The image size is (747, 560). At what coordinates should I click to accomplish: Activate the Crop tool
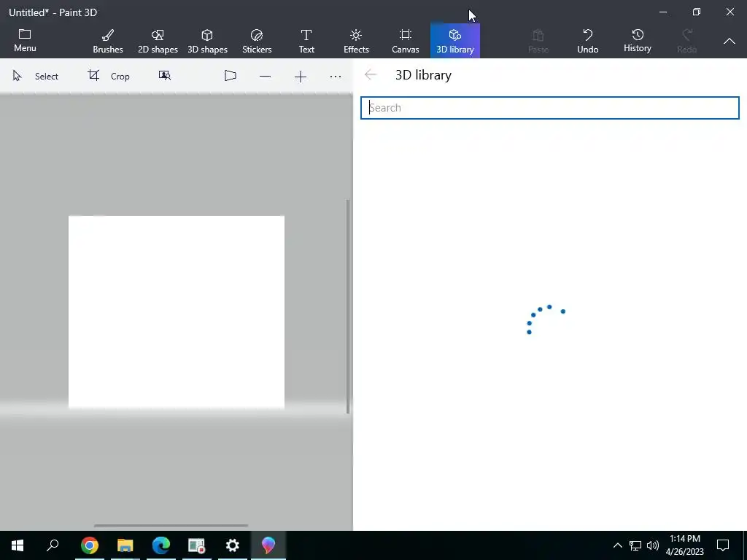[109, 76]
